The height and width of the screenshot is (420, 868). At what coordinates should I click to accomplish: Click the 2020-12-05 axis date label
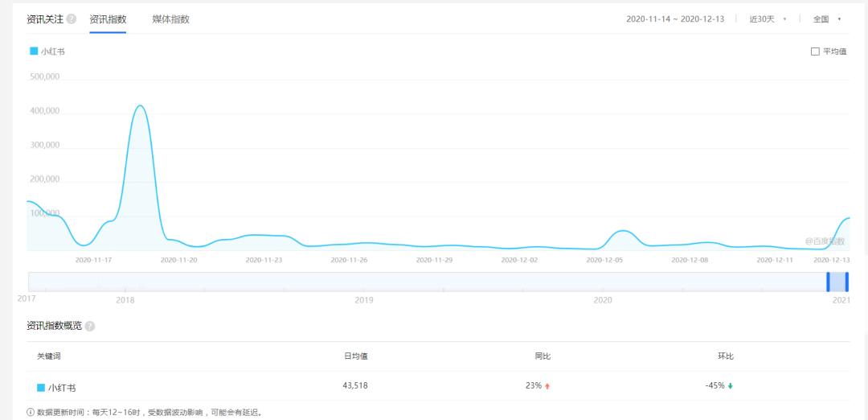[x=605, y=259]
